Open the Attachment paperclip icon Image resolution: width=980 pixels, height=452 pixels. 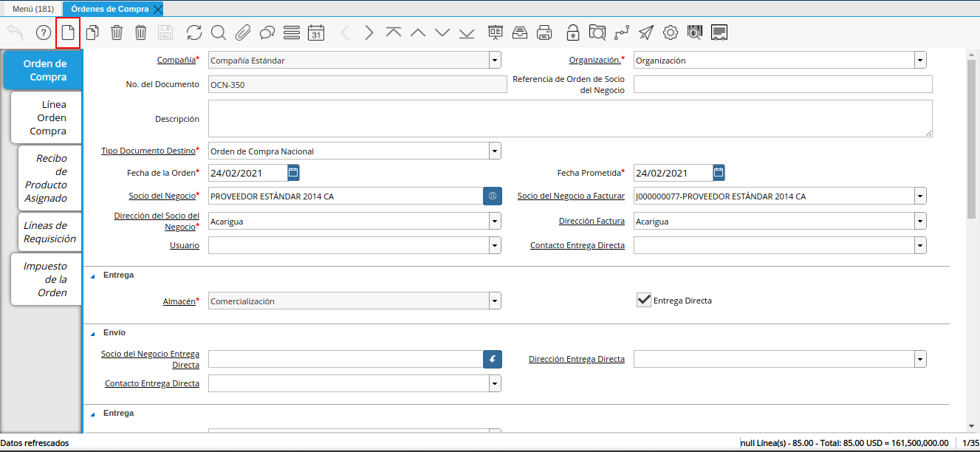[x=243, y=32]
